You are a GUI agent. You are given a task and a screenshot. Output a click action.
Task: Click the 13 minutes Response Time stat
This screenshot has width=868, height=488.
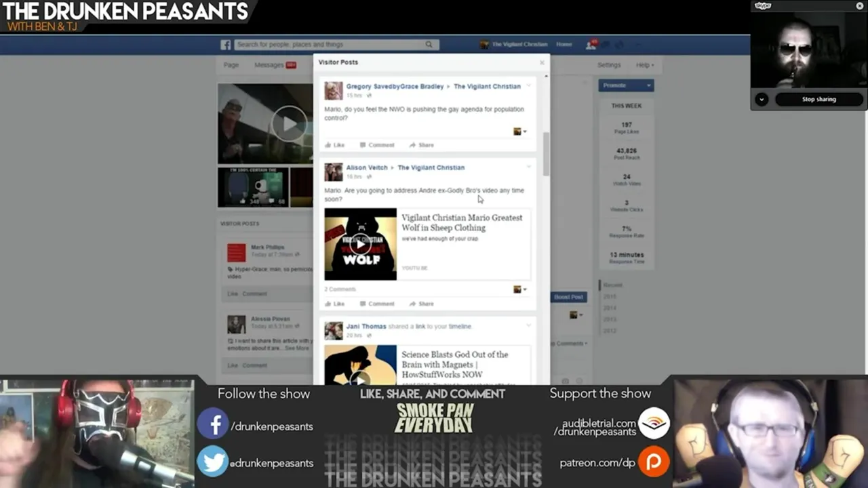(626, 258)
